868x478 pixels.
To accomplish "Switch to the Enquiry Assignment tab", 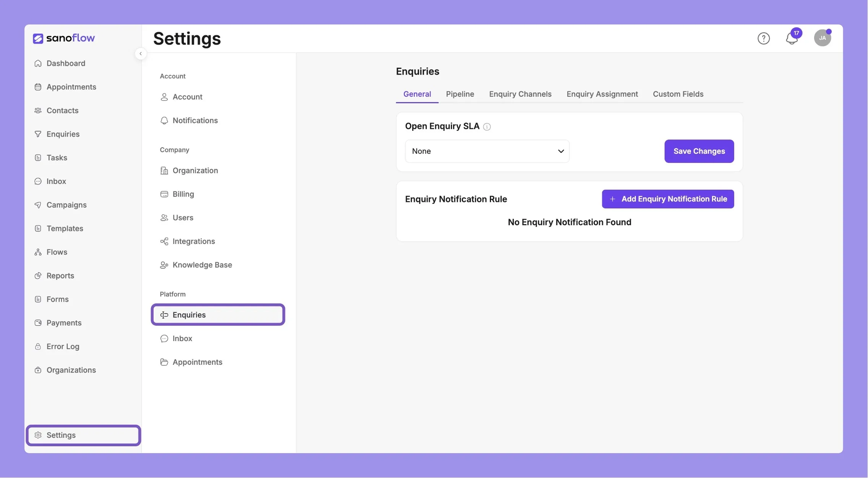I will coord(602,94).
